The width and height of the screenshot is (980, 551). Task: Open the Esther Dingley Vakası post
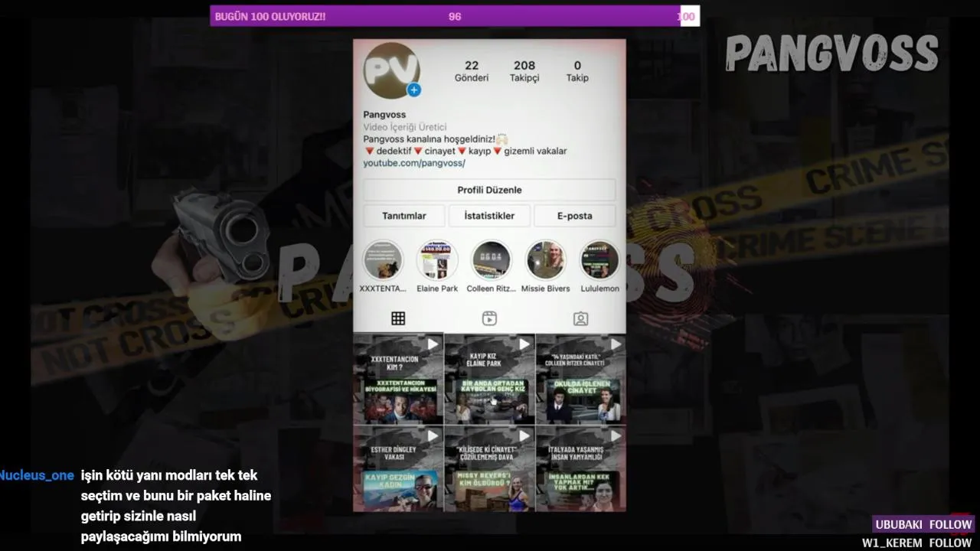click(x=398, y=468)
